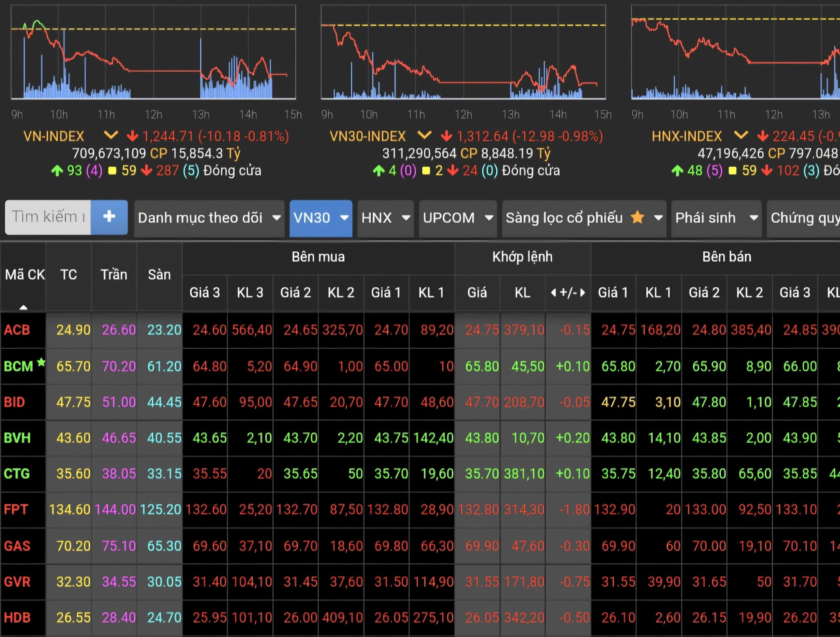
Task: Select the GVR ticker symbol
Action: [x=17, y=582]
